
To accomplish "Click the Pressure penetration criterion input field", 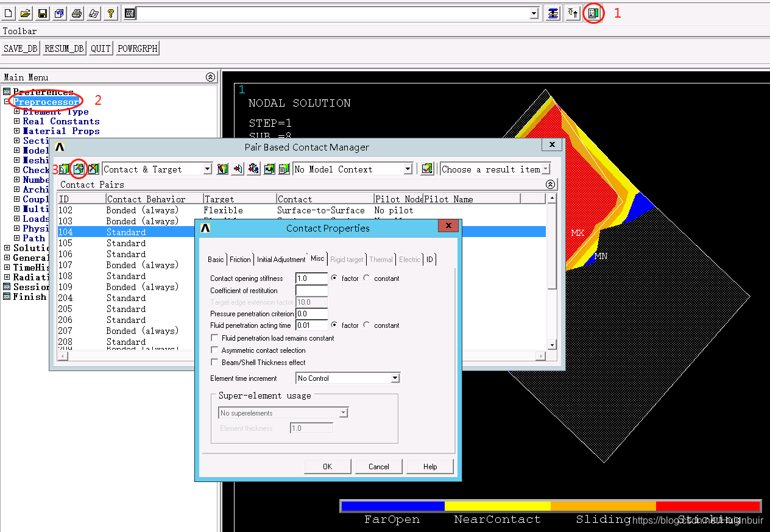I will click(311, 314).
